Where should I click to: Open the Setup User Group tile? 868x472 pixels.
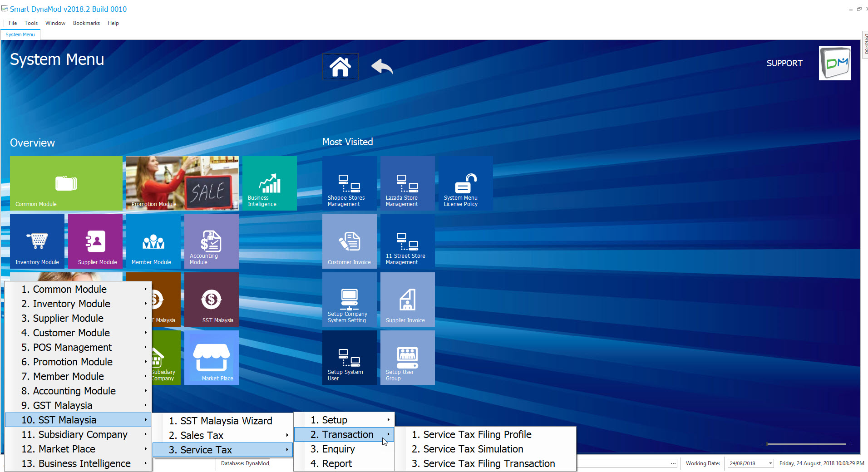pyautogui.click(x=408, y=358)
